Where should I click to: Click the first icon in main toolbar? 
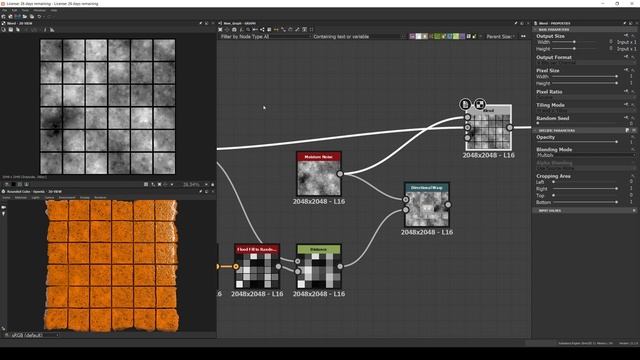[3, 17]
